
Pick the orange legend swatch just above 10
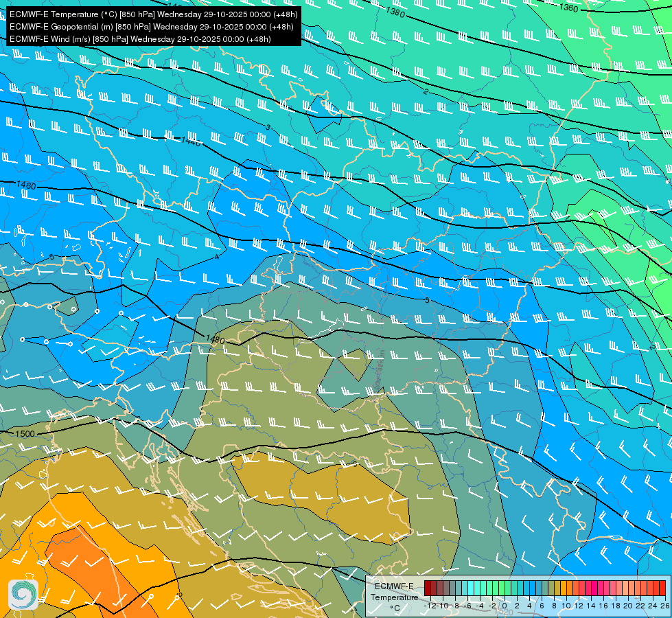click(x=570, y=588)
